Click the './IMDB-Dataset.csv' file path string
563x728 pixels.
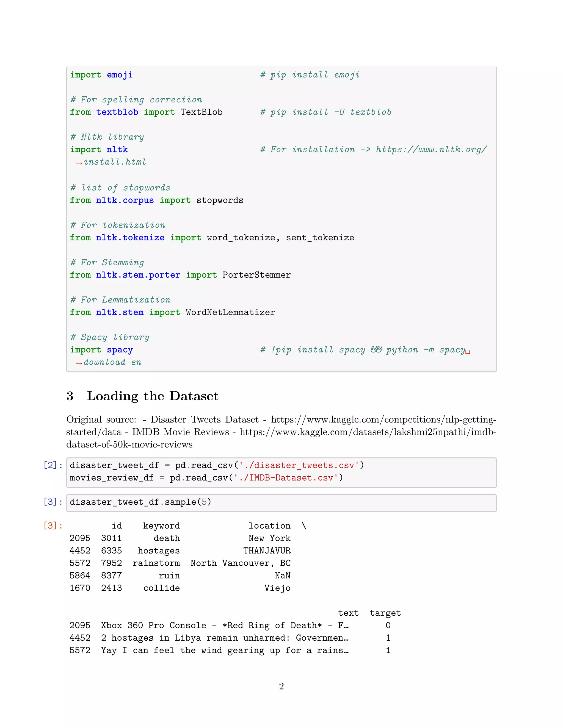coord(286,478)
